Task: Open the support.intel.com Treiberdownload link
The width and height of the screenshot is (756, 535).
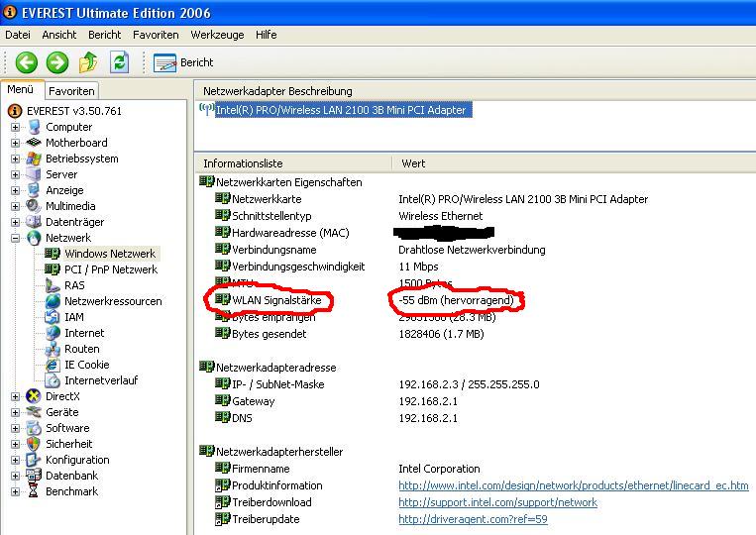Action: point(497,502)
